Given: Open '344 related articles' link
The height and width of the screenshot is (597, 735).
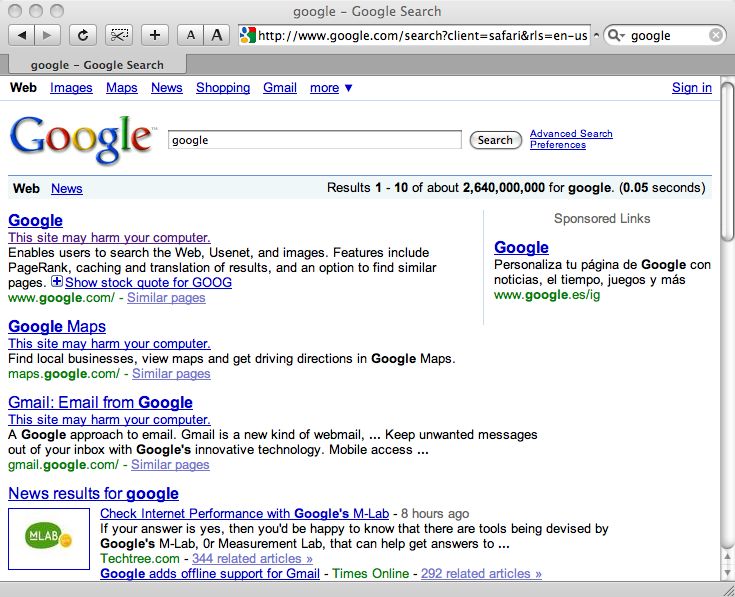Looking at the screenshot, I should (x=252, y=559).
